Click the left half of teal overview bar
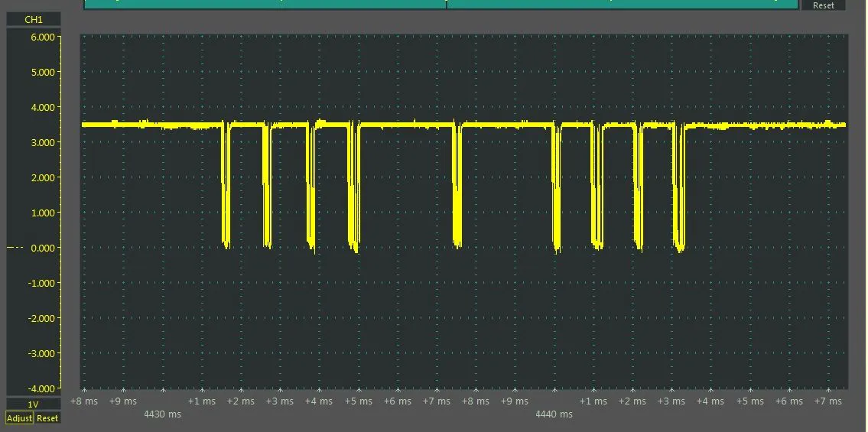Screen dimensions: 868x432 coord(265,5)
